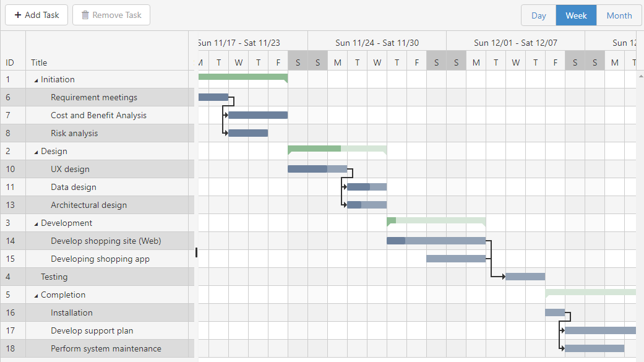The height and width of the screenshot is (362, 644).
Task: Click the Risk analysis task bar
Action: 248,133
